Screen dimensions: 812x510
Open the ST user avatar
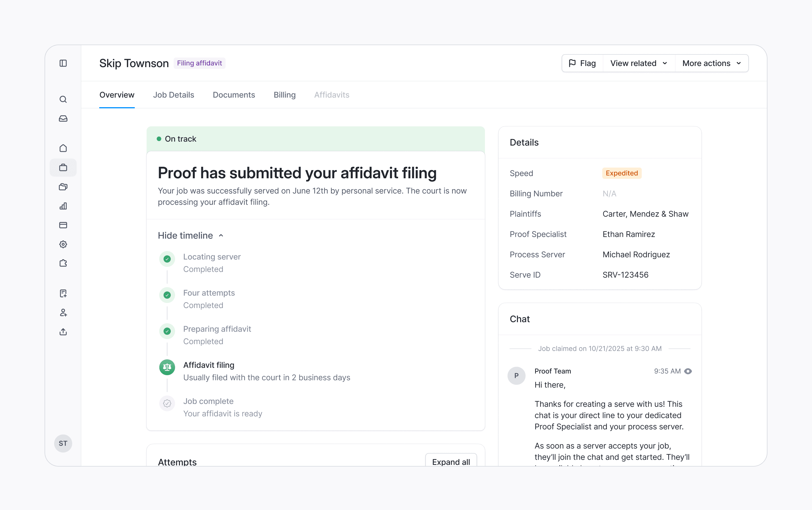click(63, 443)
